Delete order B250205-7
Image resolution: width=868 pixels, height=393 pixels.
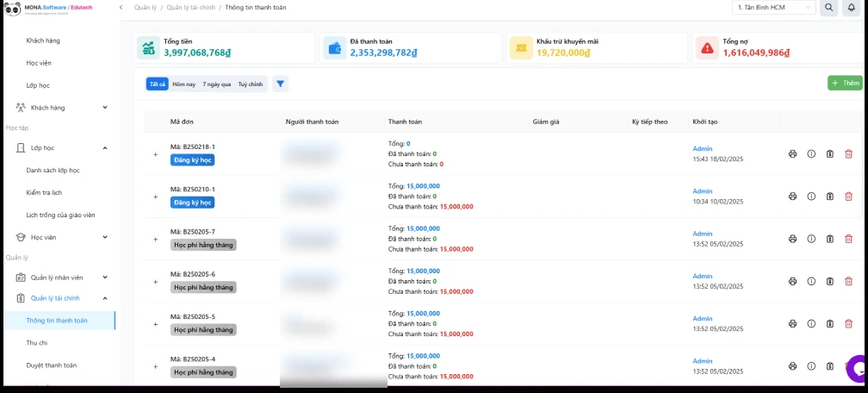click(849, 239)
